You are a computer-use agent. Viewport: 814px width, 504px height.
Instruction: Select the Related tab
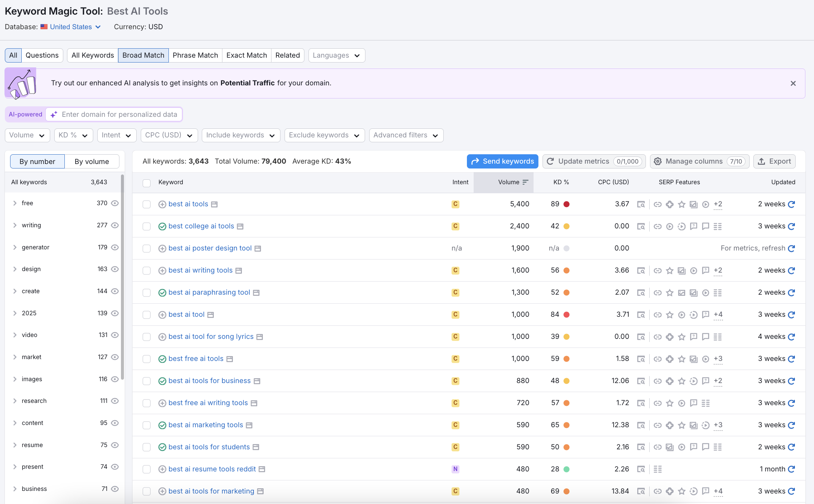click(288, 55)
